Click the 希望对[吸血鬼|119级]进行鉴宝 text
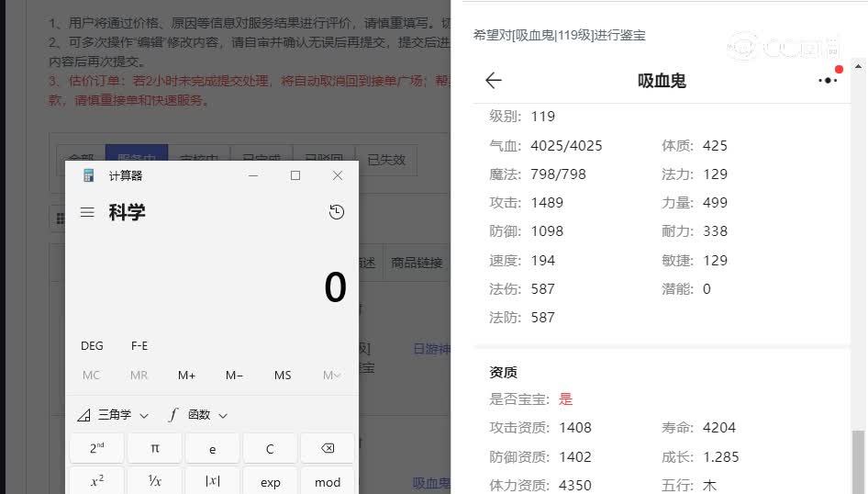The height and width of the screenshot is (494, 868). (x=559, y=36)
